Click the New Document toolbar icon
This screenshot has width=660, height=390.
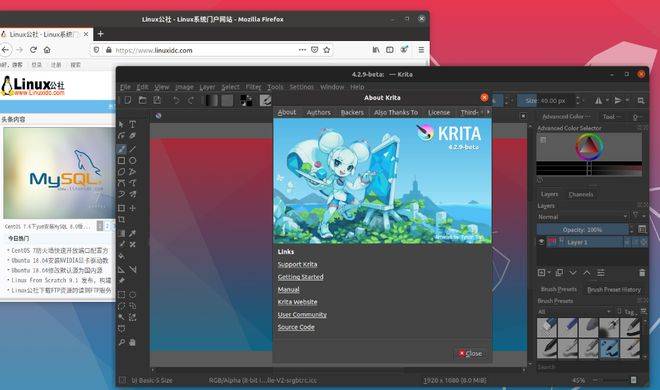point(128,100)
